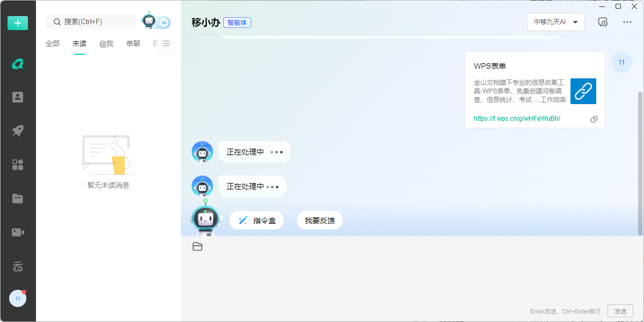Click the 我要反馈 feedback button
The height and width of the screenshot is (322, 644).
click(x=319, y=220)
